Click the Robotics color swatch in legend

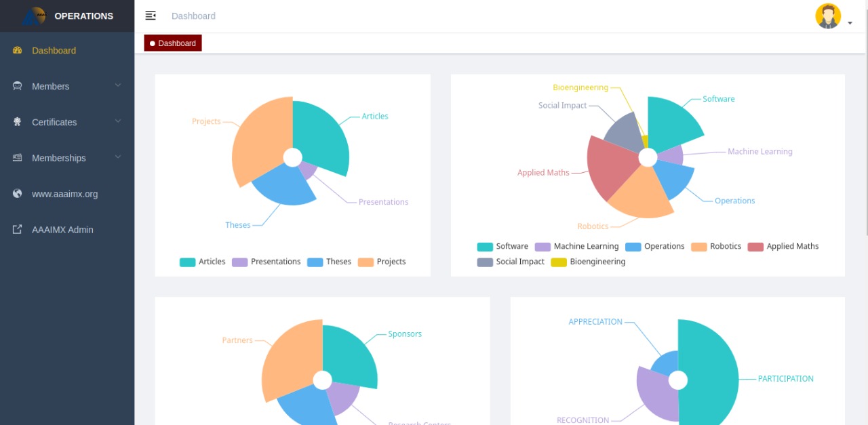(698, 247)
